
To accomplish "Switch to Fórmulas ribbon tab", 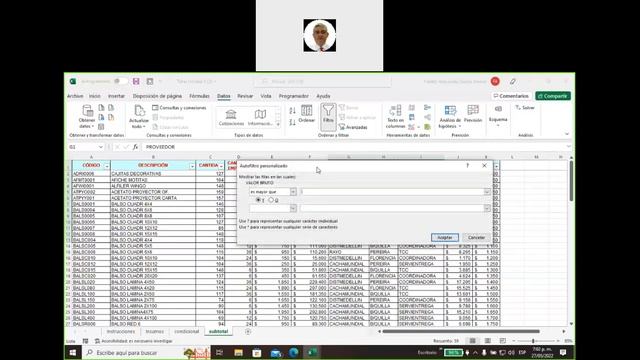I will tap(199, 96).
